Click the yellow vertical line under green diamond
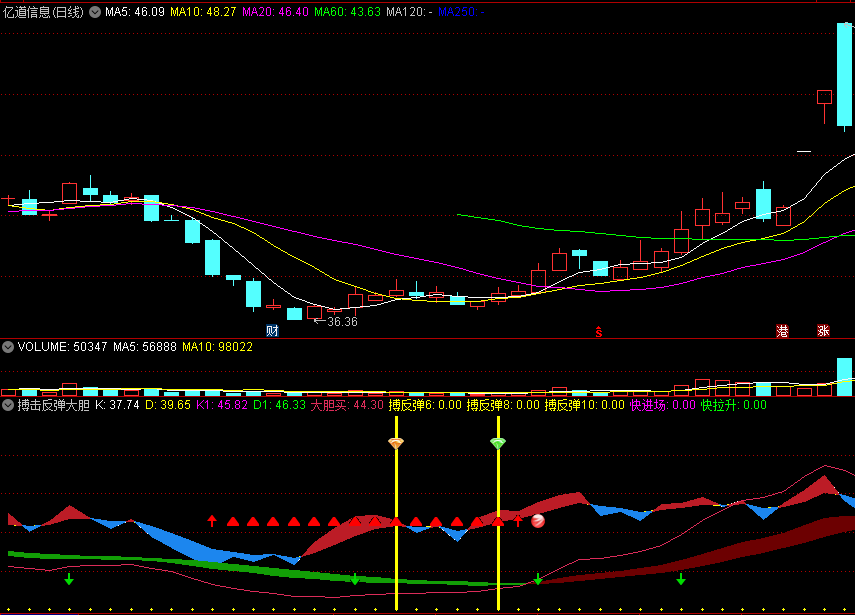Viewport: 855px width, 615px height. [498, 512]
